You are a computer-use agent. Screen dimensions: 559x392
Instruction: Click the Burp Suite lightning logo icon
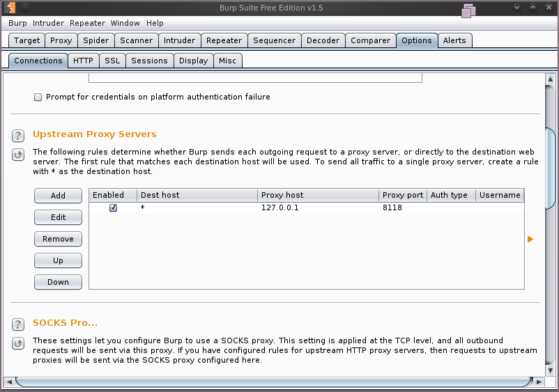tap(10, 8)
